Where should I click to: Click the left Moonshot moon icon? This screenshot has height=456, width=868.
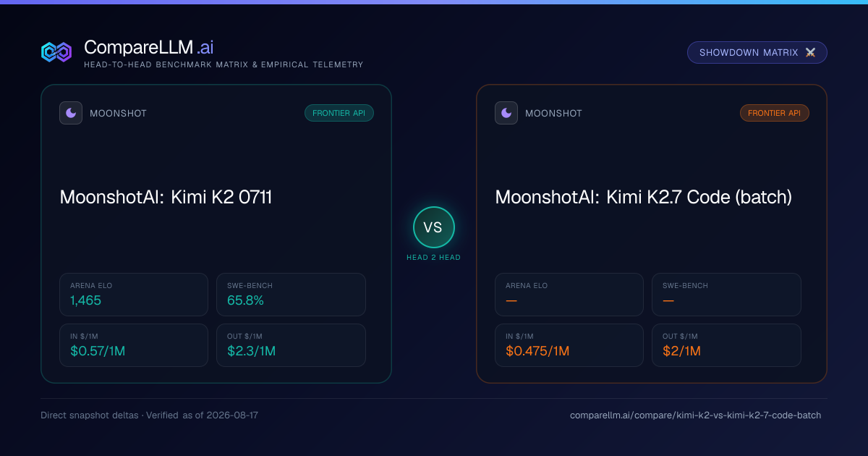(71, 113)
